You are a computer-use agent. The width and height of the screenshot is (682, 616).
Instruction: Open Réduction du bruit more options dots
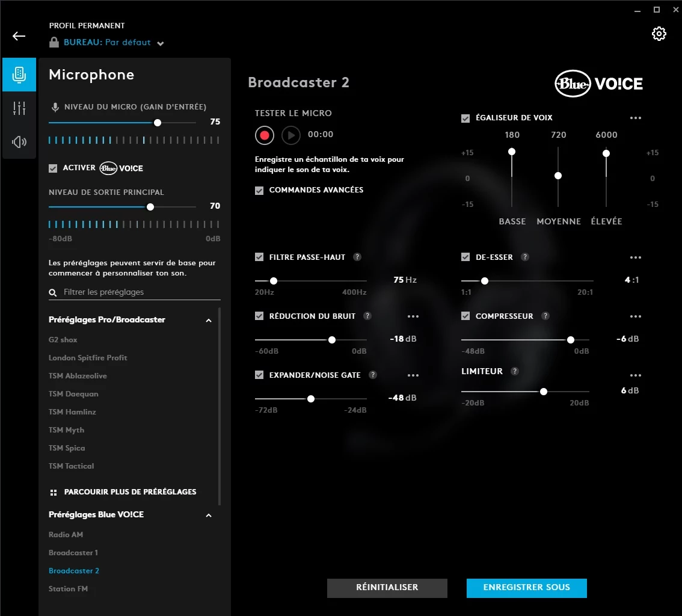tap(413, 316)
